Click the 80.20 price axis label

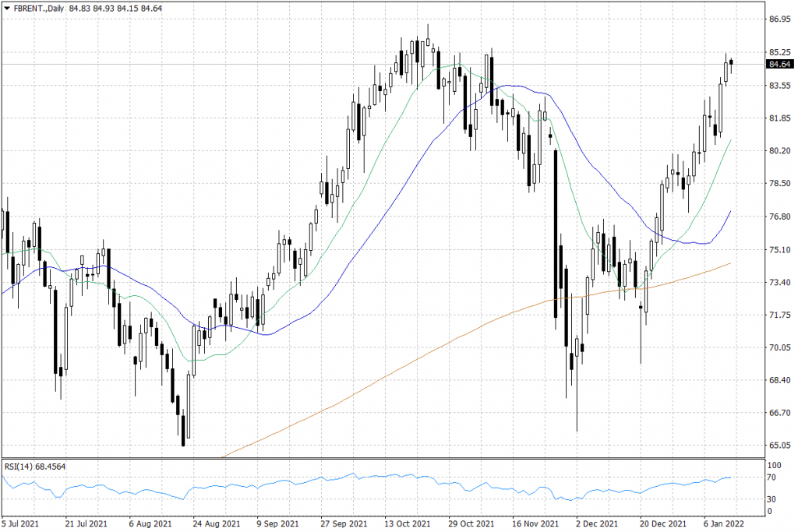(x=779, y=151)
